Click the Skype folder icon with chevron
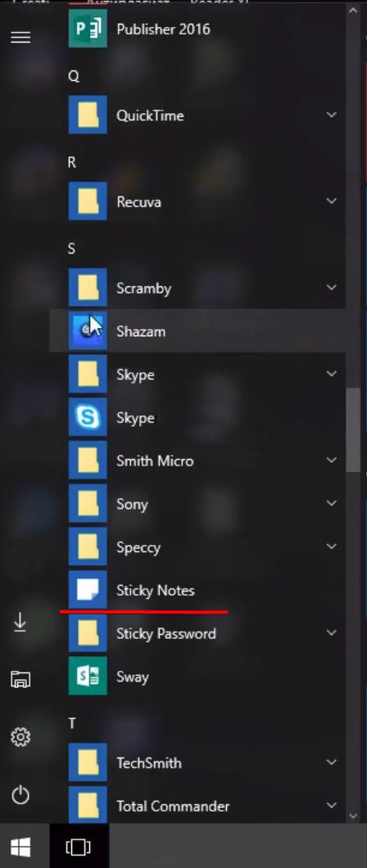This screenshot has width=367, height=868. tap(88, 374)
